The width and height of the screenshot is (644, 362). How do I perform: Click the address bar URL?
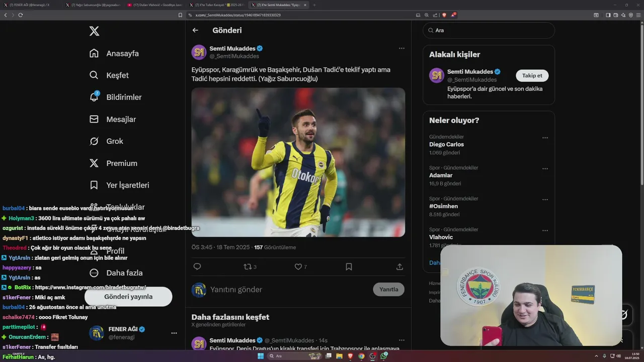(238, 15)
